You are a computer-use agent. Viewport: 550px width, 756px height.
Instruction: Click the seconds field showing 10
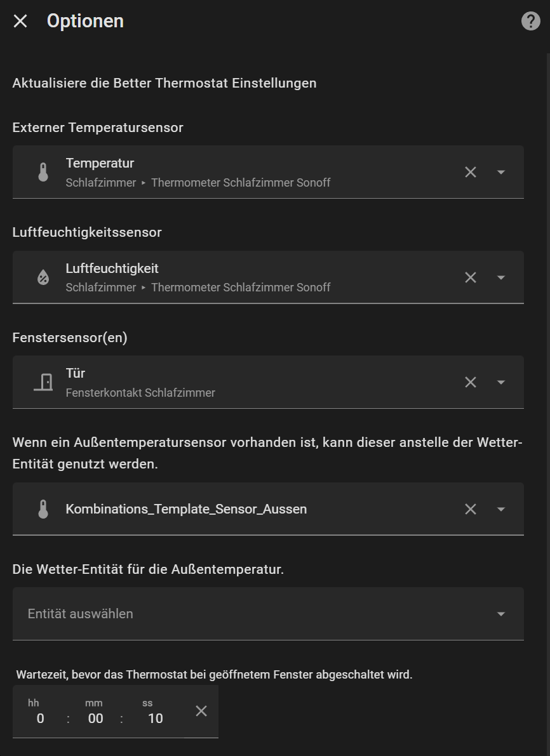click(x=155, y=718)
